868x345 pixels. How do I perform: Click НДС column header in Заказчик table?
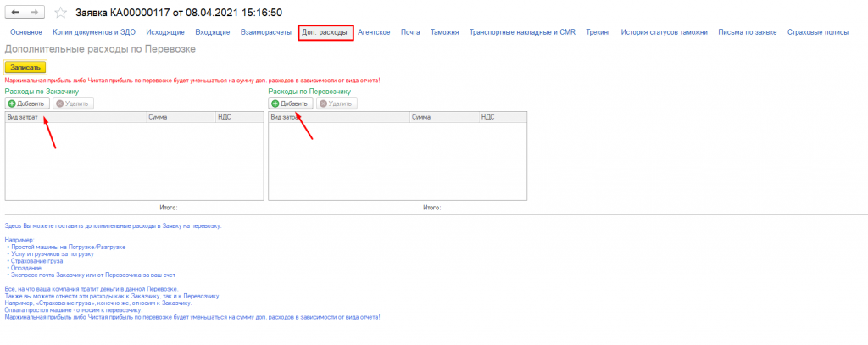coord(240,117)
